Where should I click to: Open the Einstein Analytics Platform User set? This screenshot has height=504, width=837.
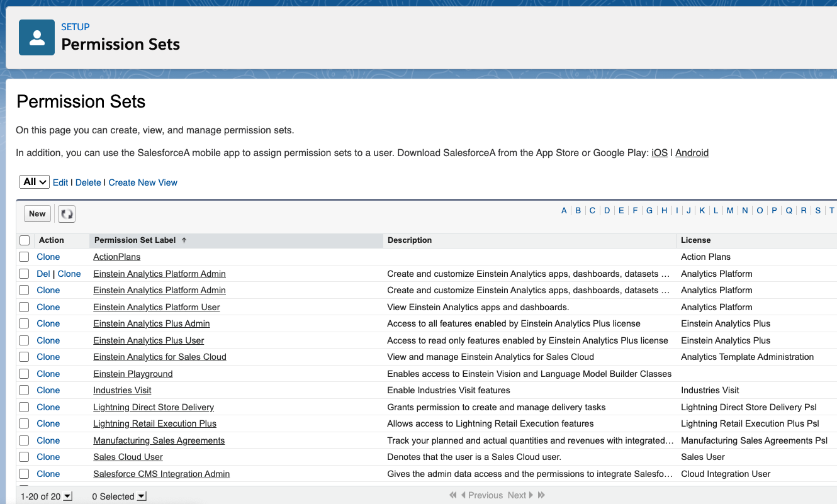click(x=157, y=307)
